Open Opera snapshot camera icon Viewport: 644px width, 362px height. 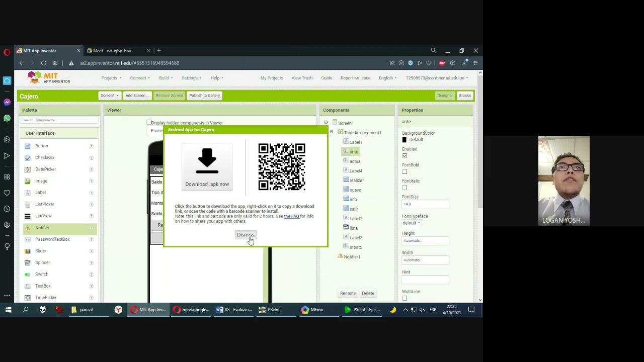[x=401, y=63]
